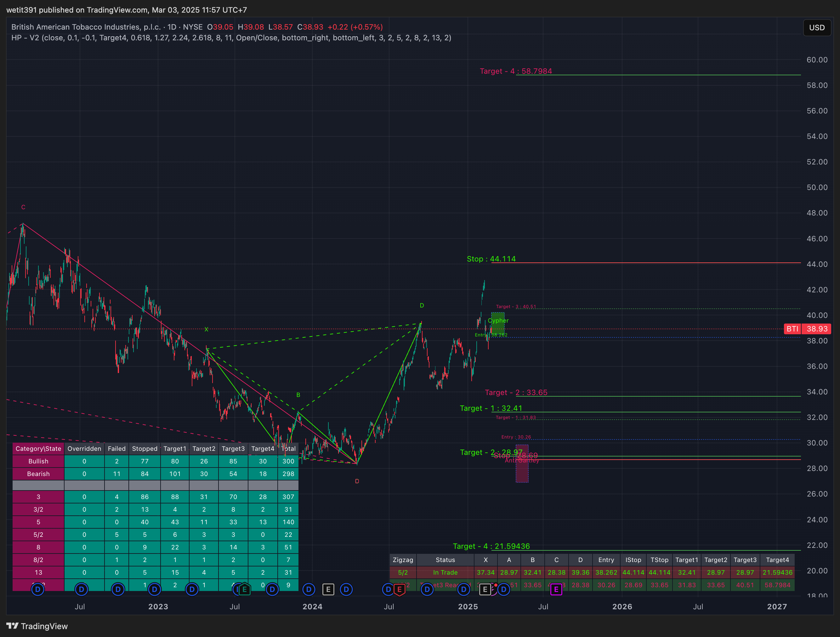This screenshot has width=840, height=637.
Task: Click the dividend marker for March 2023
Action: (x=192, y=589)
